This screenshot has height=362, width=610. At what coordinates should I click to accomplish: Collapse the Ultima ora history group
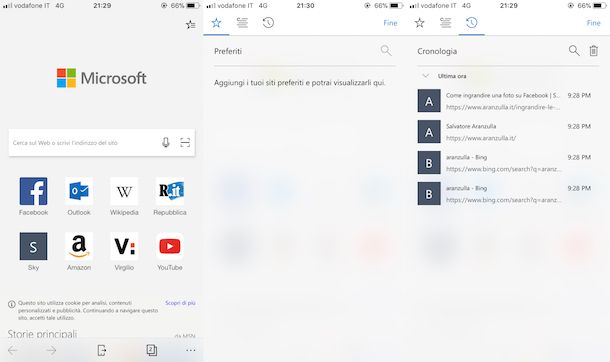pyautogui.click(x=426, y=76)
